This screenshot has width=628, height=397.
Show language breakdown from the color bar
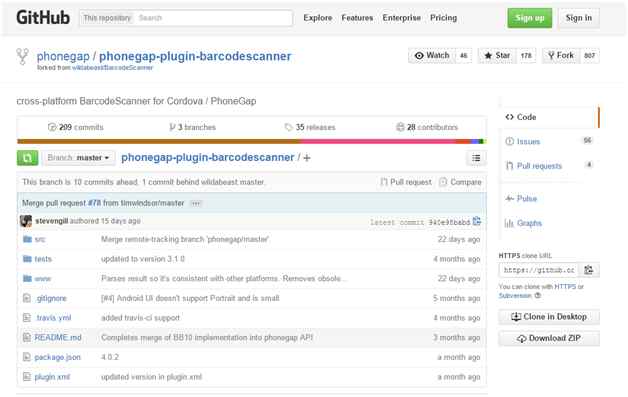(x=252, y=141)
